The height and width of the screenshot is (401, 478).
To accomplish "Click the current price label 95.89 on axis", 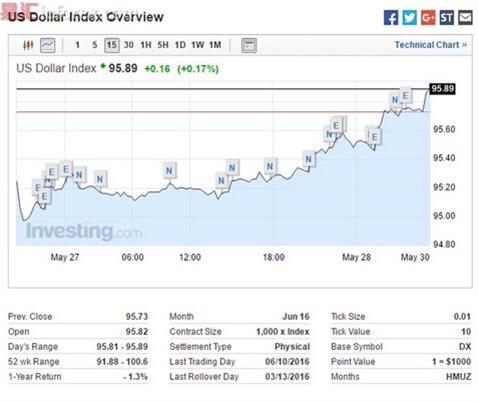I will [442, 89].
